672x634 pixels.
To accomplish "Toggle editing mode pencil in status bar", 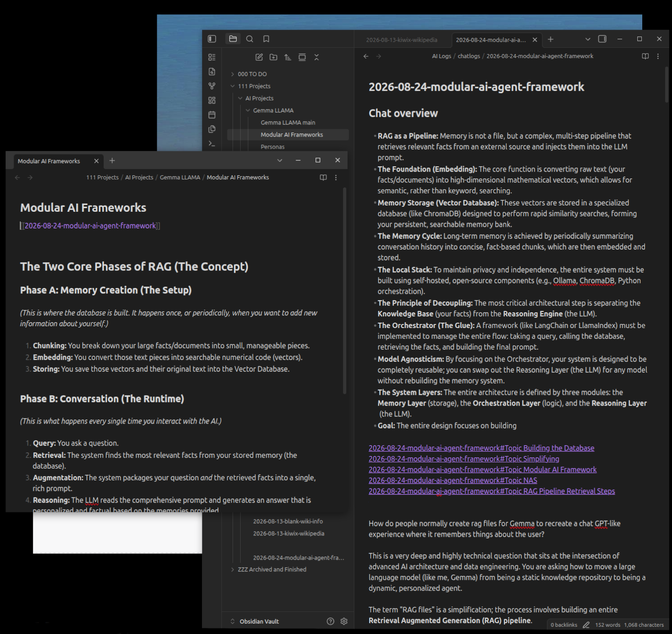I will (x=586, y=625).
